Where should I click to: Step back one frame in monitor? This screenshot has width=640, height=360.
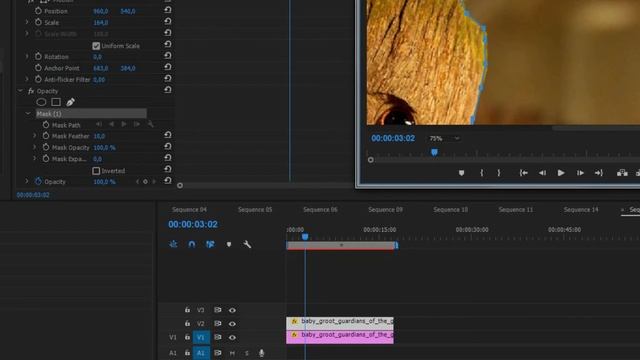coord(542,173)
